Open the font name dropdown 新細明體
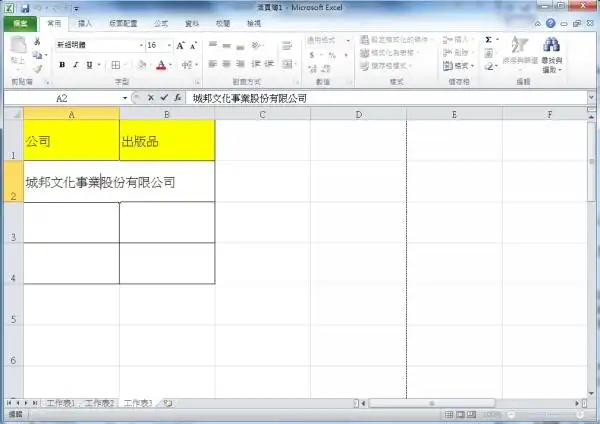 tap(141, 45)
